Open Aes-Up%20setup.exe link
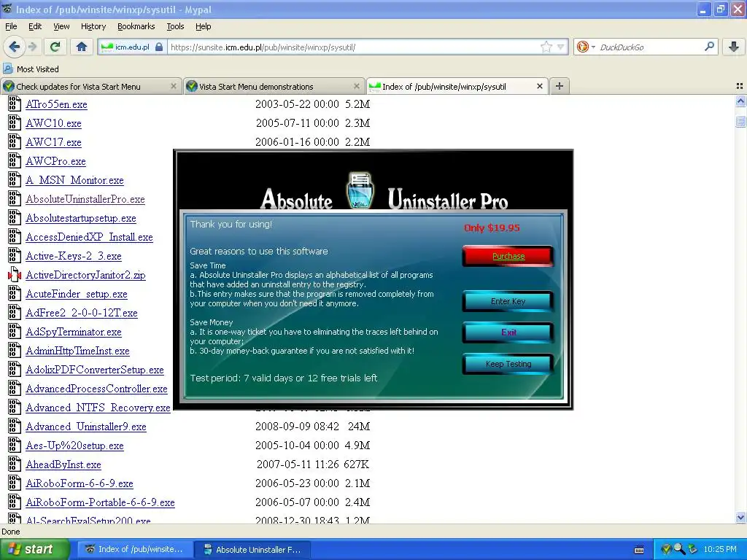 click(75, 446)
